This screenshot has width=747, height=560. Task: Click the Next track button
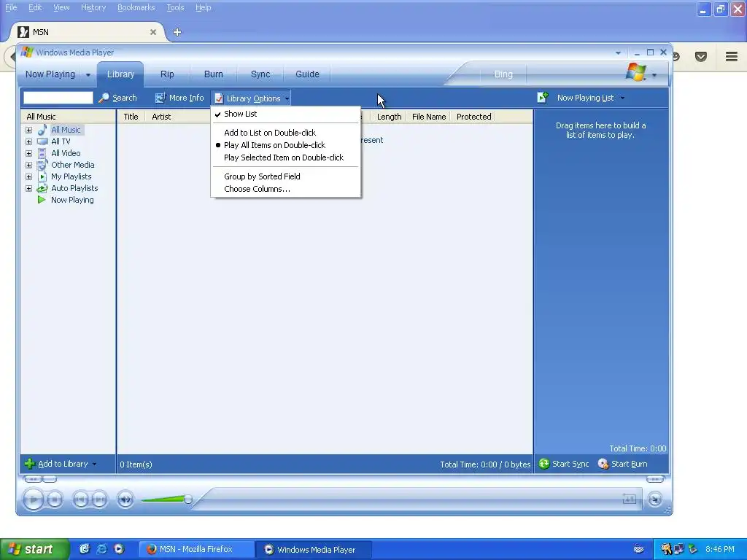(99, 499)
